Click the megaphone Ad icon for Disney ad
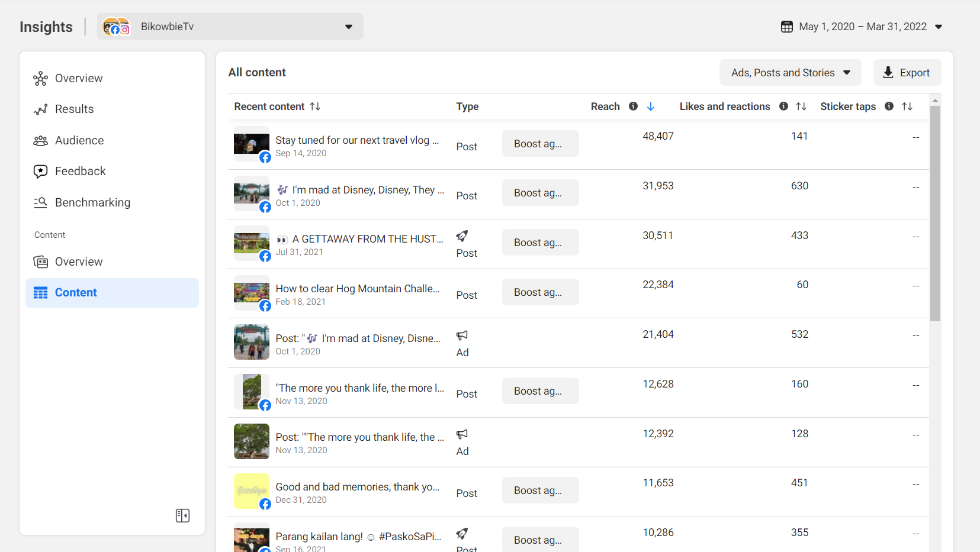The height and width of the screenshot is (552, 980). pos(462,335)
